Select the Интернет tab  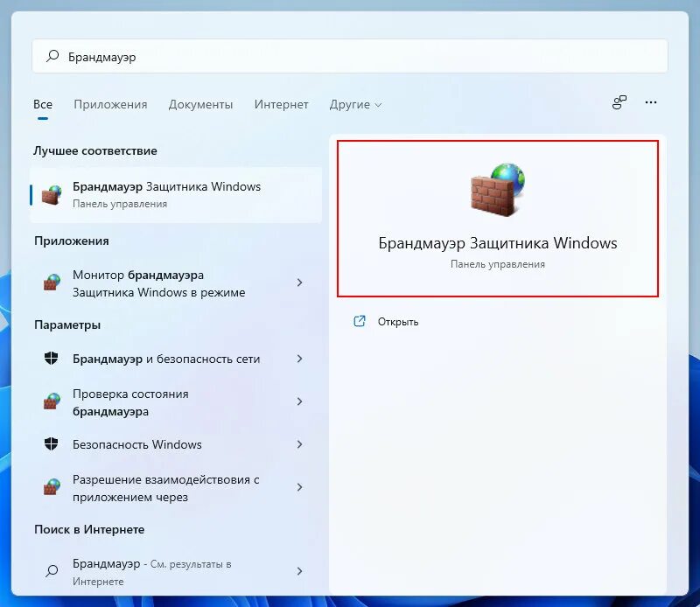281,104
